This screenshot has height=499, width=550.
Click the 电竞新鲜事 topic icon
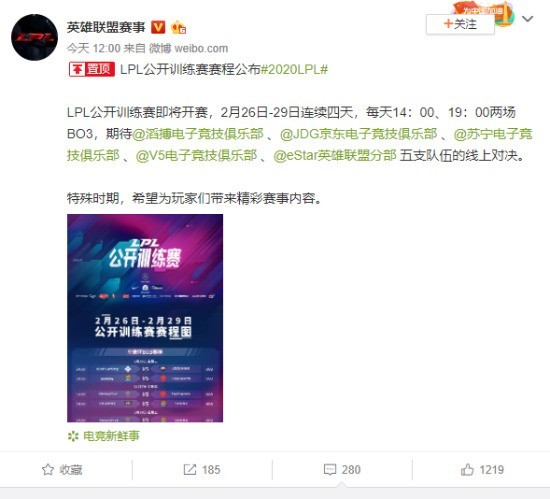(x=73, y=436)
